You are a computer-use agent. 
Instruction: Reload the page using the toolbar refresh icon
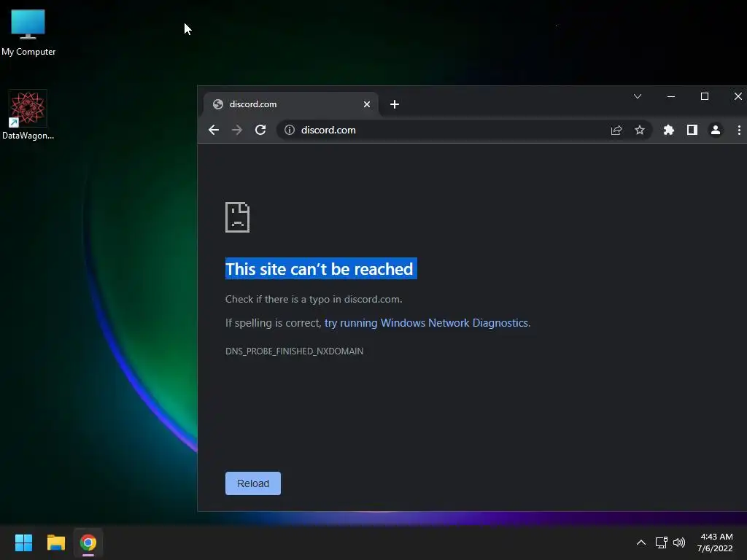point(260,130)
